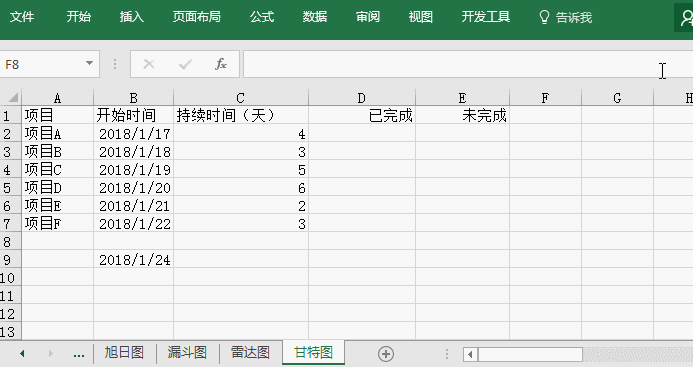Switch to the 旭日图 sheet tab
Image resolution: width=693 pixels, height=367 pixels.
click(x=124, y=353)
